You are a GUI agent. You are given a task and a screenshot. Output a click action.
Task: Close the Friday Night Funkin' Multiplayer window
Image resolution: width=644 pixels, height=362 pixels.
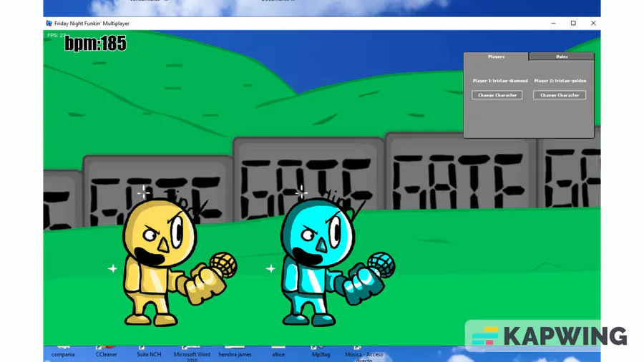coord(593,24)
